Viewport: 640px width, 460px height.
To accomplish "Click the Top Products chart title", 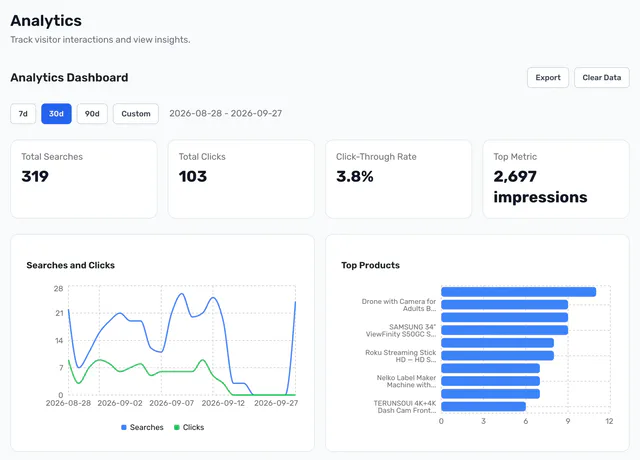I will pos(371,265).
